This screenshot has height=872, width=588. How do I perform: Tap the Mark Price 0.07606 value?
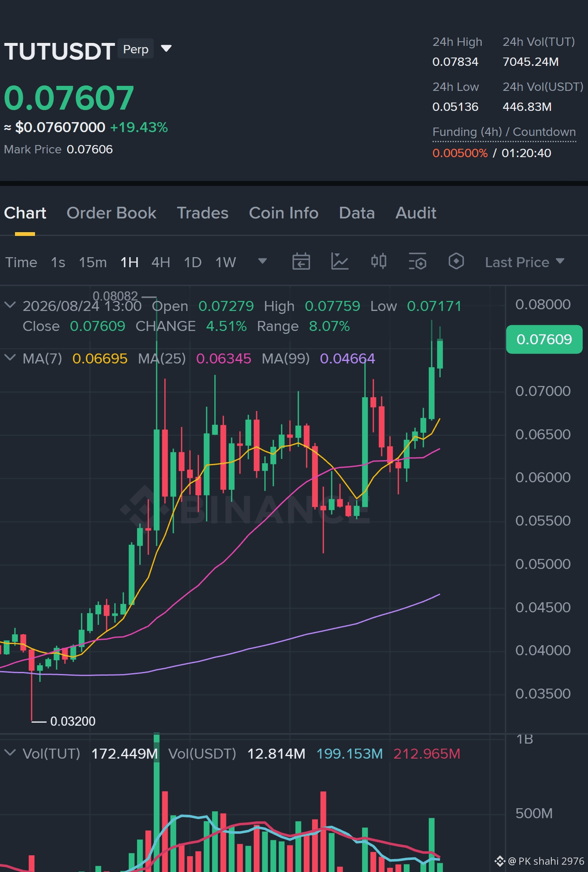90,149
